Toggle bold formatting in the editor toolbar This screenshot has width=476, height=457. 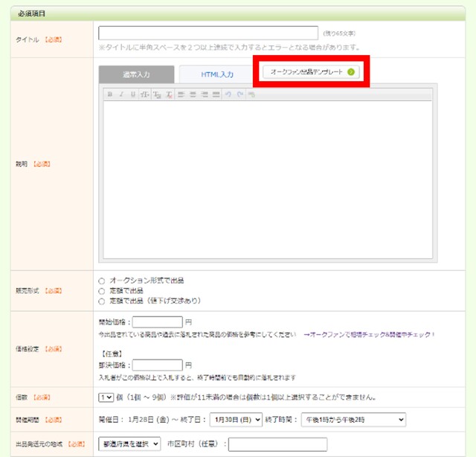(109, 95)
